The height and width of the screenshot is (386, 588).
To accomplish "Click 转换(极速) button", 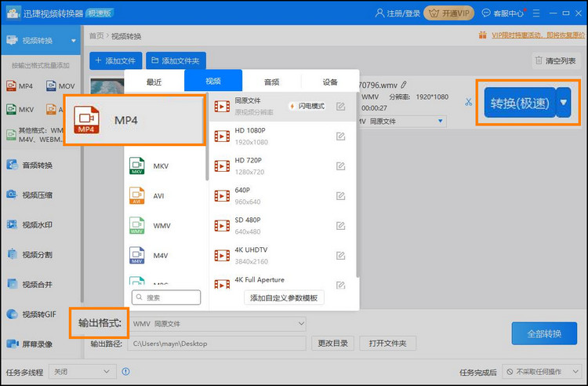I will point(520,103).
